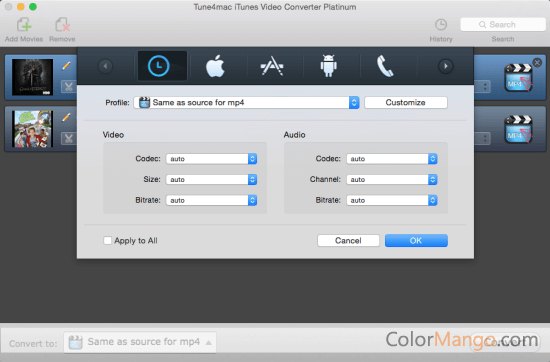The height and width of the screenshot is (362, 550).
Task: Click the MP4 format icon on second movie
Action: coord(518,129)
